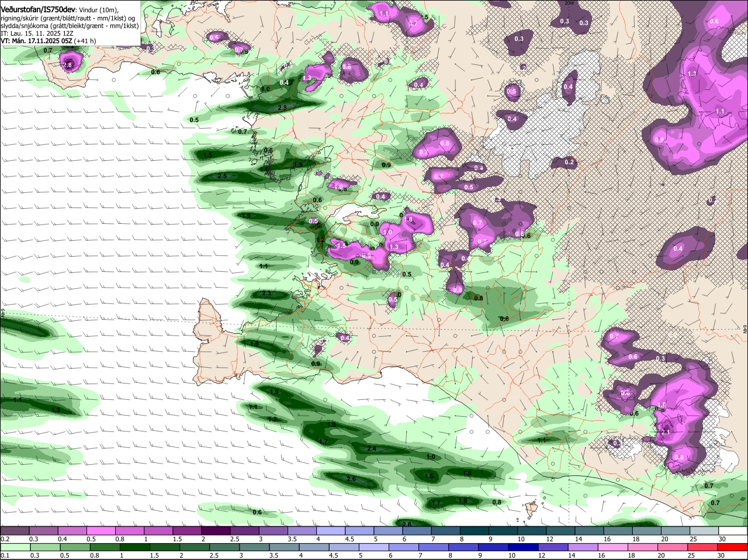Viewport: 748px width, 560px height.
Task: Pick the snow legend swatch labeled 18
Action: 647,530
